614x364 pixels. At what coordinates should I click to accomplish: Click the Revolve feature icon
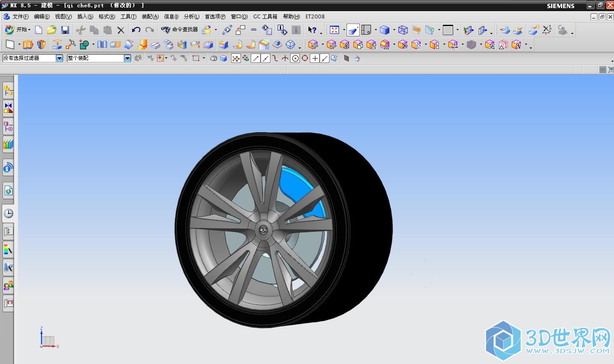[x=41, y=44]
